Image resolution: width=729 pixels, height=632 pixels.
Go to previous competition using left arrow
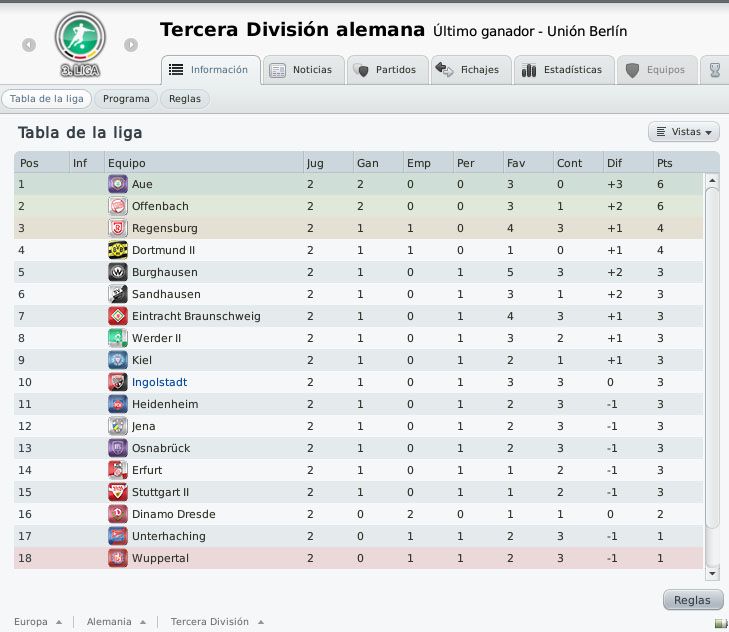(29, 45)
